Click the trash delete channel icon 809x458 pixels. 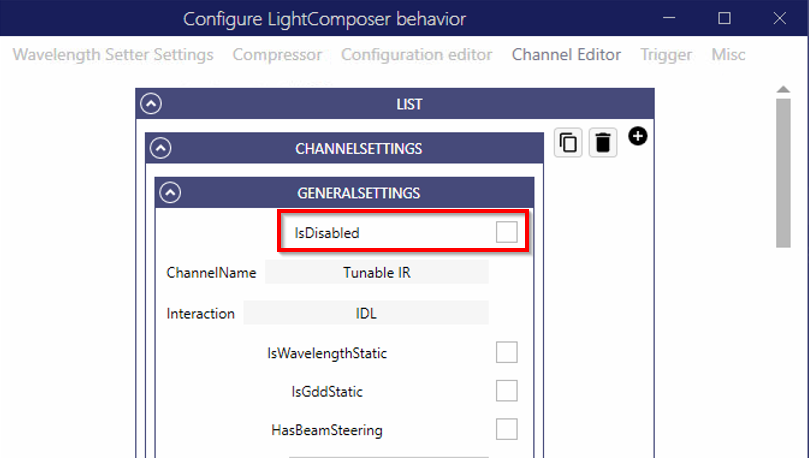[602, 143]
